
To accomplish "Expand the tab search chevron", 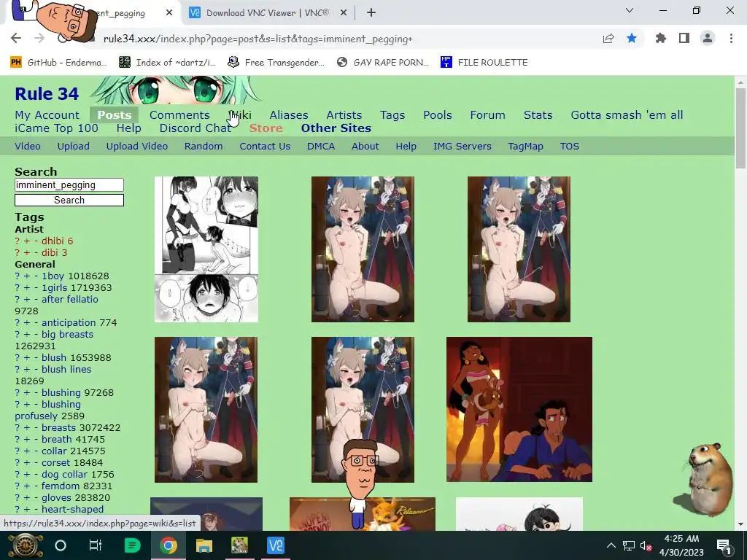I will point(630,10).
